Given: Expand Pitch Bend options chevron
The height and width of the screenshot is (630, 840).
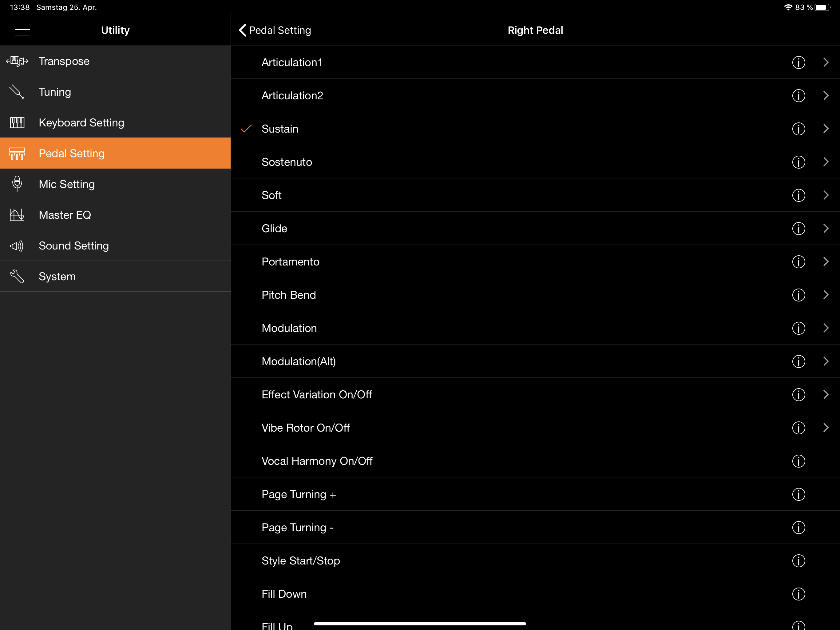Looking at the screenshot, I should pos(826,295).
